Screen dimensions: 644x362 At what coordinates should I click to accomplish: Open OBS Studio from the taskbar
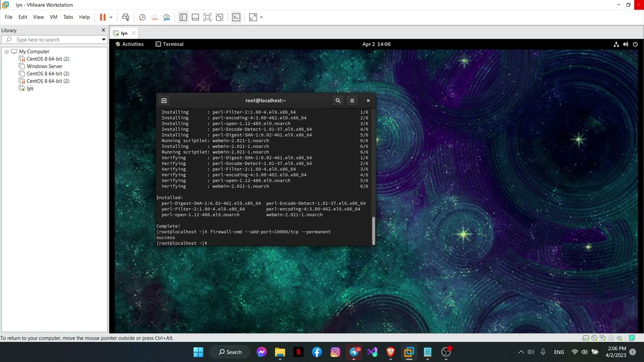(x=446, y=352)
